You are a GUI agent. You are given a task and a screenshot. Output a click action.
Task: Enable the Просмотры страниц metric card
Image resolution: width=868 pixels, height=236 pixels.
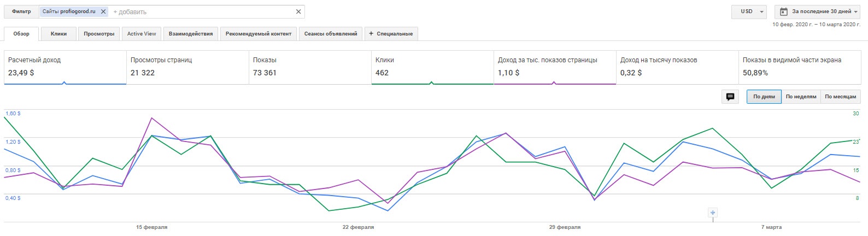[x=187, y=67]
